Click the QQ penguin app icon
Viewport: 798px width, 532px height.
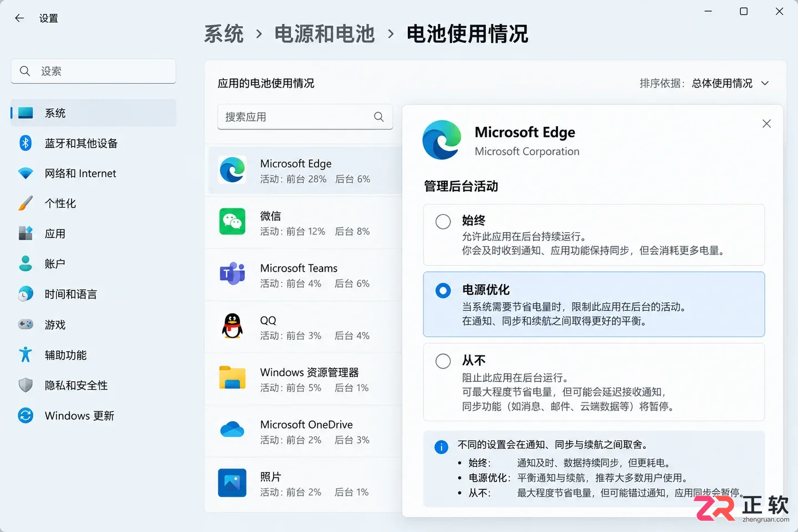pos(232,326)
